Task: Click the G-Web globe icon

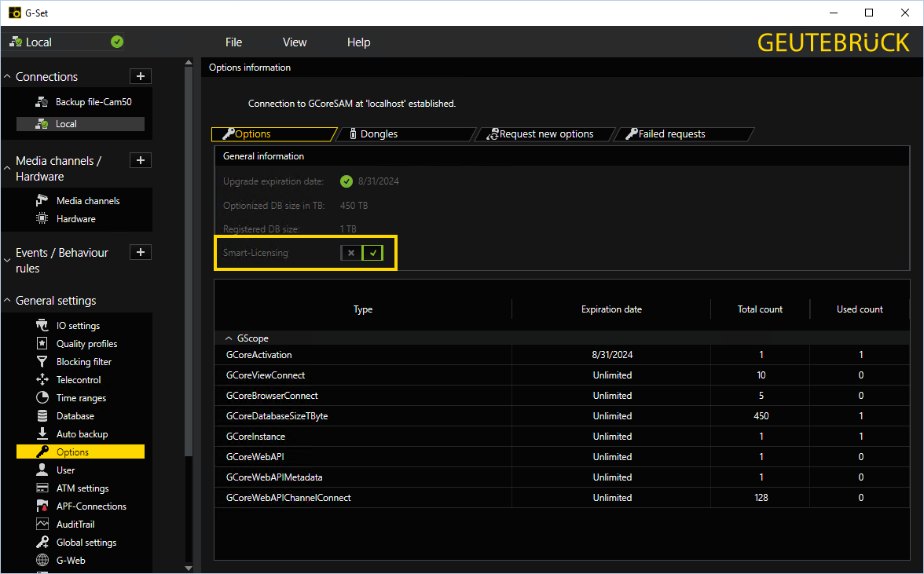Action: tap(42, 561)
